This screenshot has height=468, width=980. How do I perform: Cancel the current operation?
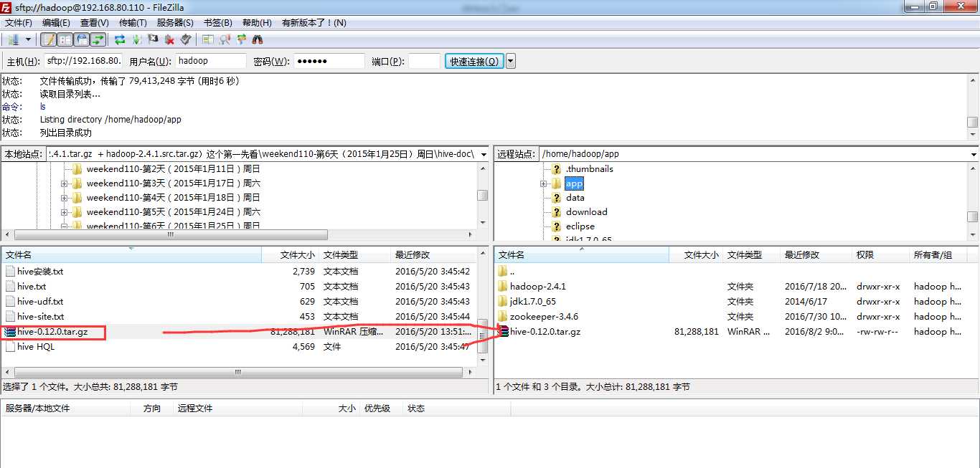click(153, 39)
